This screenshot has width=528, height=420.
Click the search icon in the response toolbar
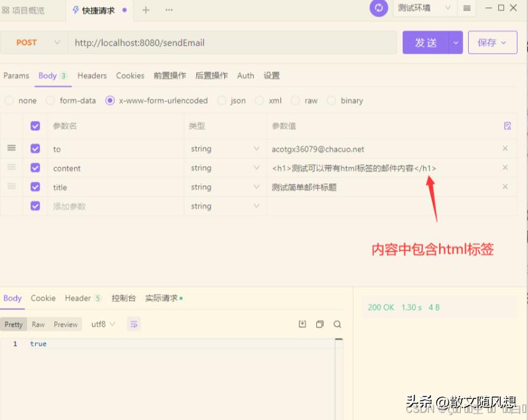pyautogui.click(x=337, y=324)
